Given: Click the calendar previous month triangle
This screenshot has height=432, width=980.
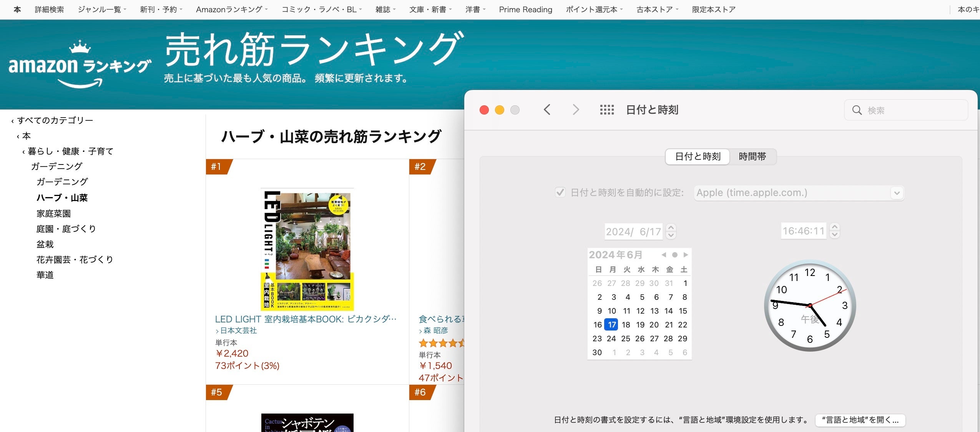Looking at the screenshot, I should 664,255.
